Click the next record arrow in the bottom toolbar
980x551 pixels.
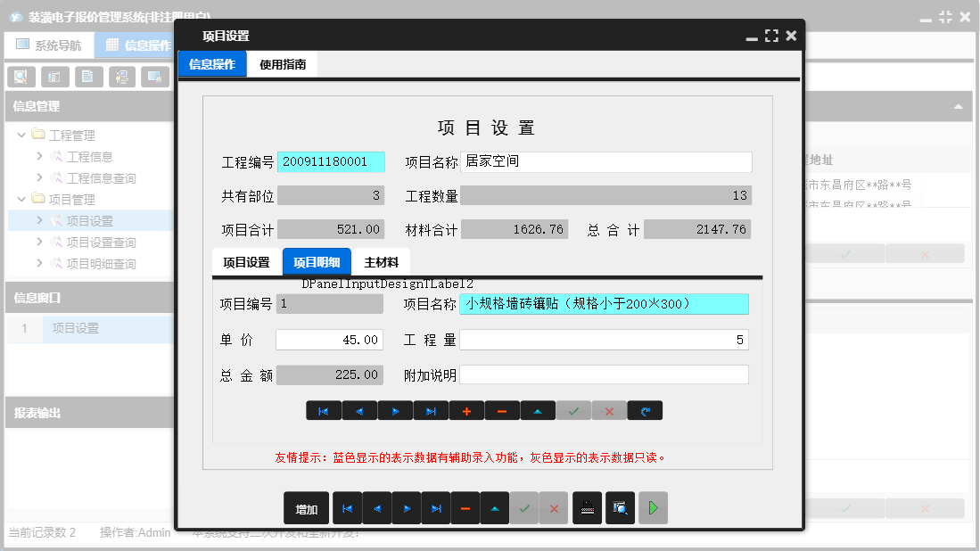(x=407, y=507)
